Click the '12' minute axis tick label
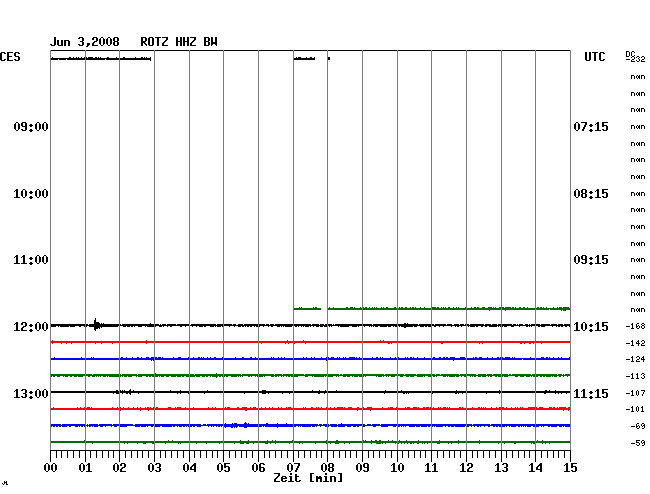This screenshot has height=494, width=650. point(466,468)
